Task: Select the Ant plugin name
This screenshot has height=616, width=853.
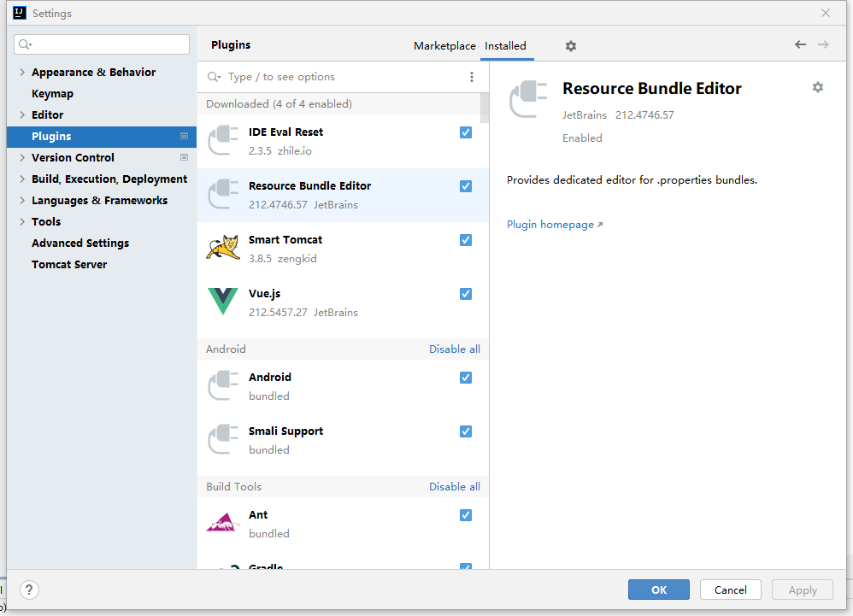Action: pyautogui.click(x=258, y=515)
